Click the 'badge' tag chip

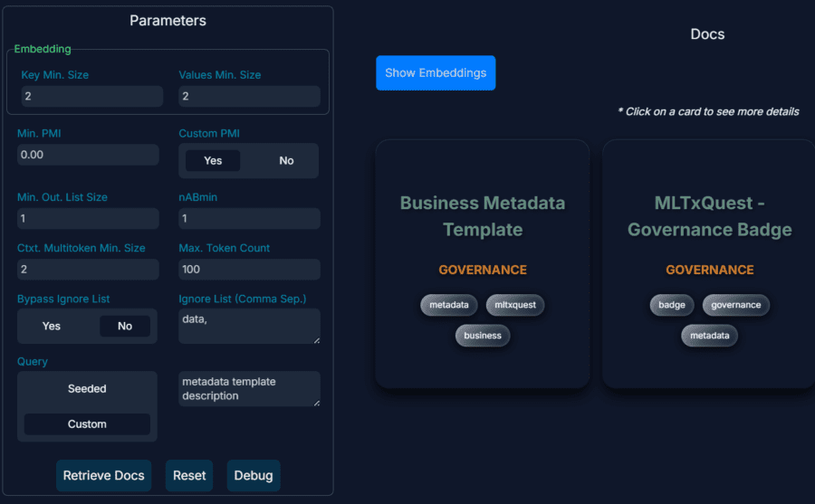[672, 305]
